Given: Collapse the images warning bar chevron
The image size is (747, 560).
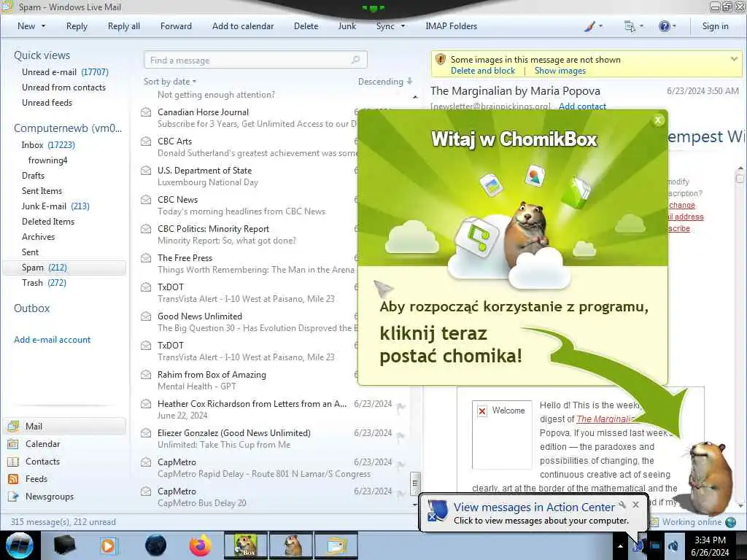Looking at the screenshot, I should [734, 59].
